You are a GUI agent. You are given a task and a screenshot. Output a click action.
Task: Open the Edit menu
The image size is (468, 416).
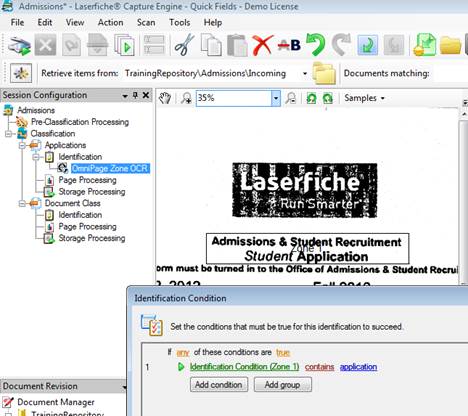[x=45, y=23]
